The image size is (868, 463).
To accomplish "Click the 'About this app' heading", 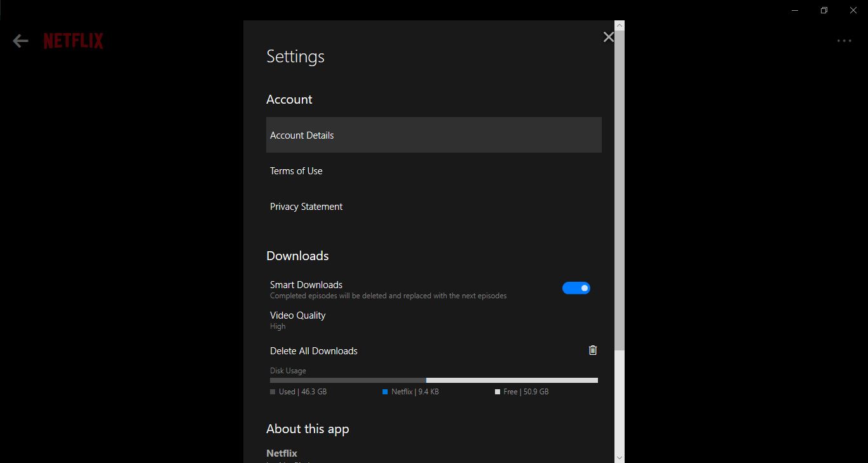I will [308, 429].
